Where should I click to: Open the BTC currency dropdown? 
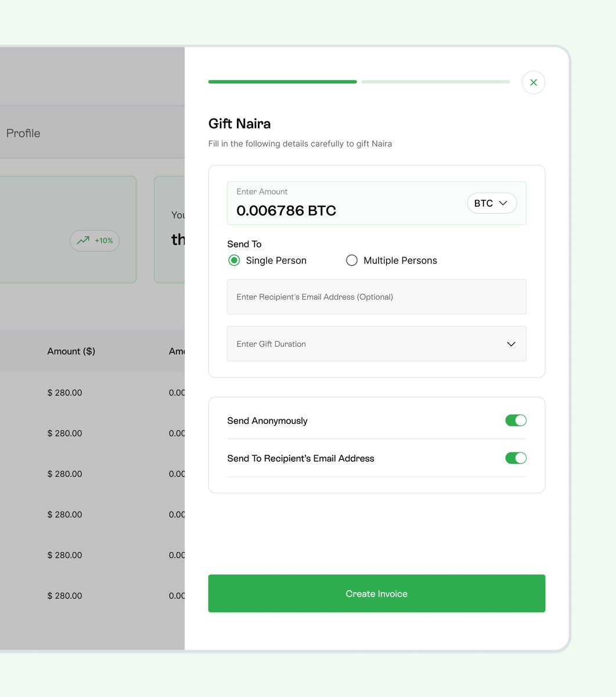(x=491, y=203)
